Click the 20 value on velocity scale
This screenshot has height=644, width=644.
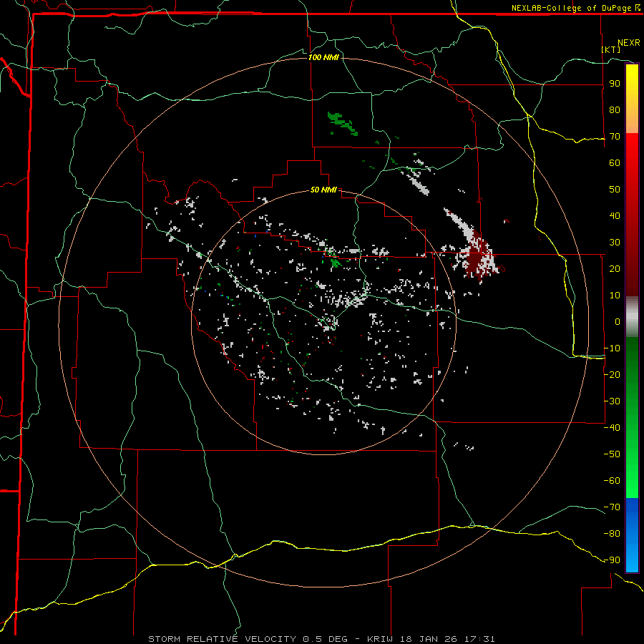[x=615, y=268]
